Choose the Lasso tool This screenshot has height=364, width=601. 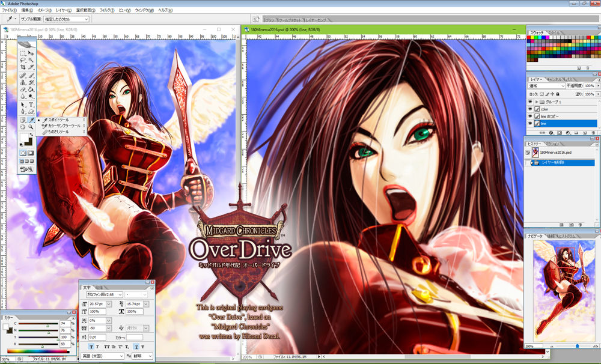(x=23, y=59)
